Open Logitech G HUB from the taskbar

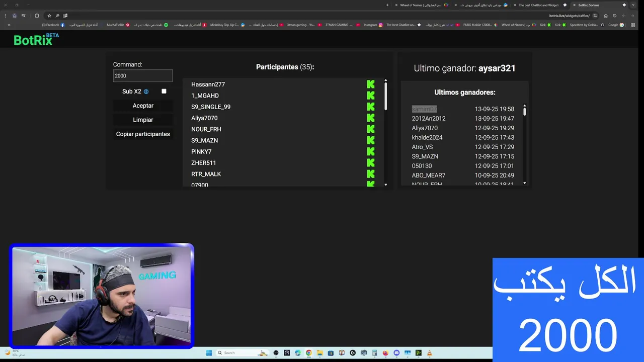[352, 353]
